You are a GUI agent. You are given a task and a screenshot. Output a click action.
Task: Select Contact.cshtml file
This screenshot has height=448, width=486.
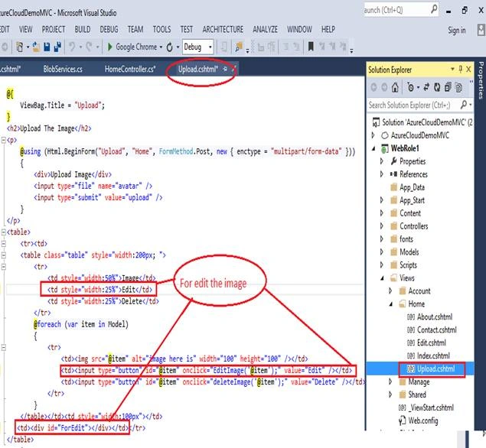(437, 330)
